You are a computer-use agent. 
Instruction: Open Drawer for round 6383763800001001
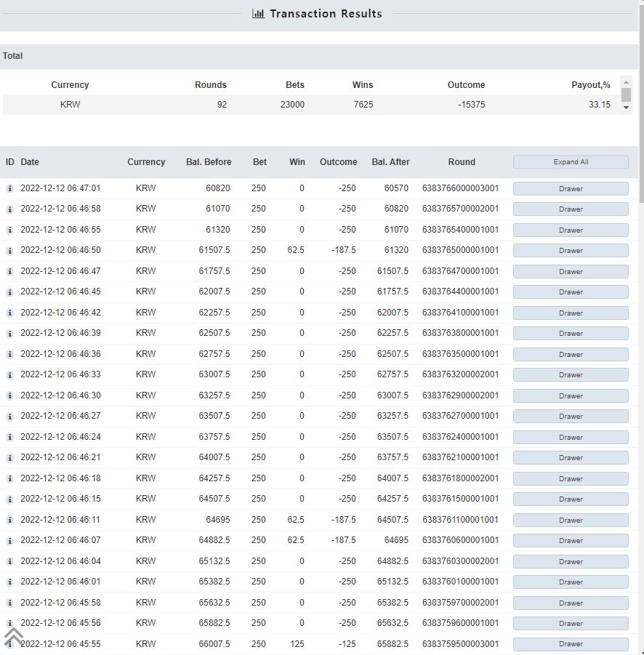pos(571,334)
